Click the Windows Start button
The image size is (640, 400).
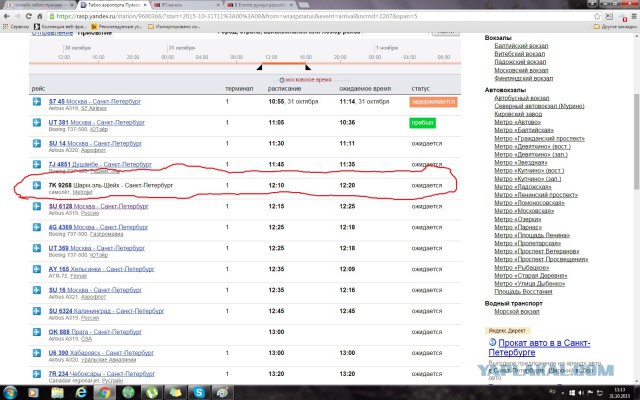(x=10, y=392)
